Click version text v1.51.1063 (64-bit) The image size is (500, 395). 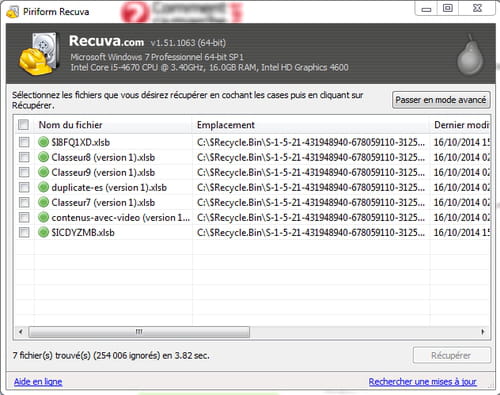click(188, 43)
